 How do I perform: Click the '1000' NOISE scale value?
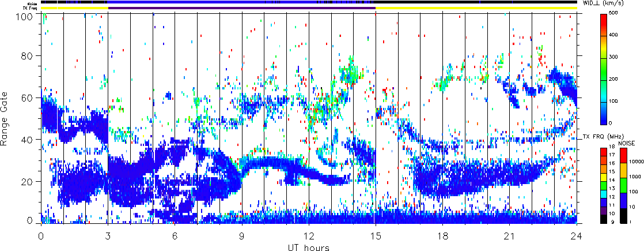coord(634,178)
